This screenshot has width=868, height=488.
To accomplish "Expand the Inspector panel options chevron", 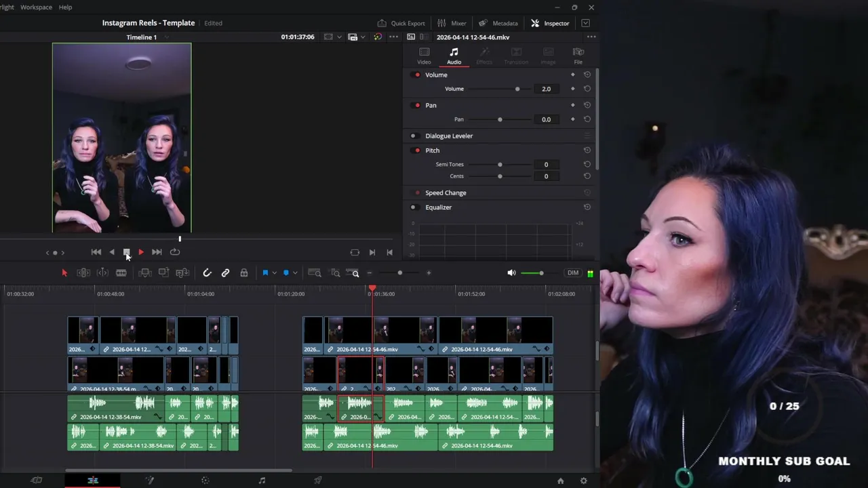I will tap(585, 23).
